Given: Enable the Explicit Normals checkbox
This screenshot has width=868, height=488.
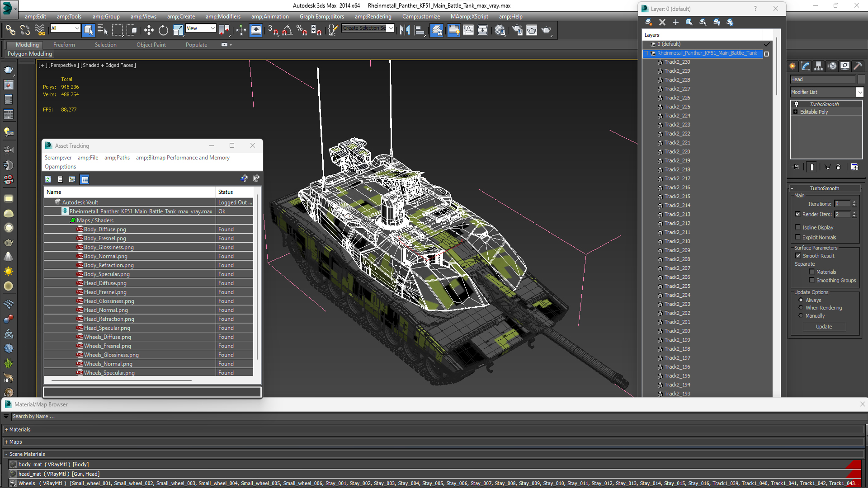Looking at the screenshot, I should tap(797, 237).
